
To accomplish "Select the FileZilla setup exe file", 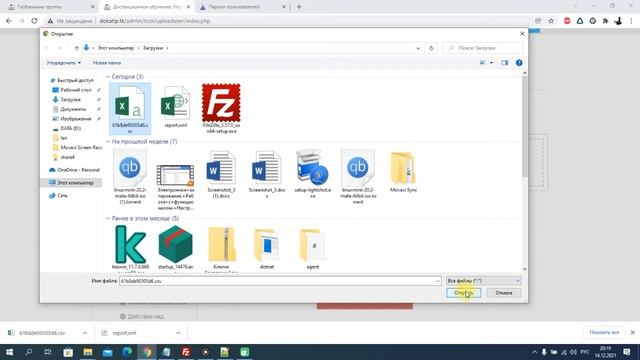I will click(x=221, y=108).
